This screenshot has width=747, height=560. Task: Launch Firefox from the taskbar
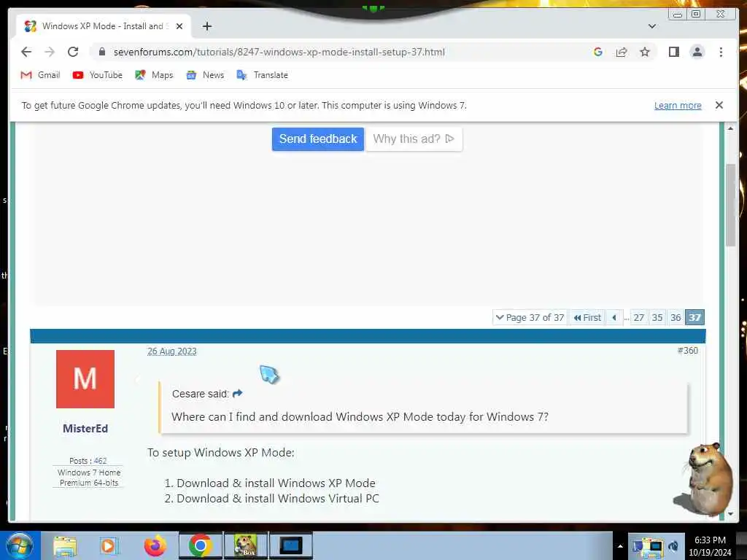click(x=155, y=545)
